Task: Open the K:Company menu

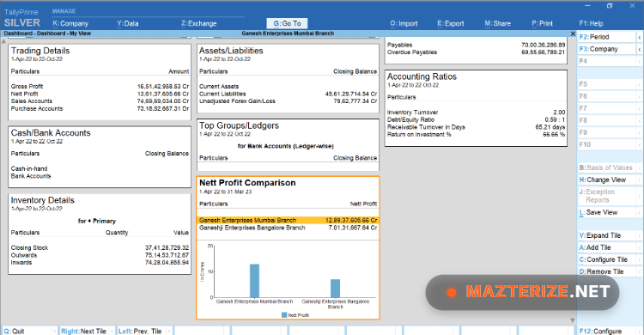Action: click(70, 23)
